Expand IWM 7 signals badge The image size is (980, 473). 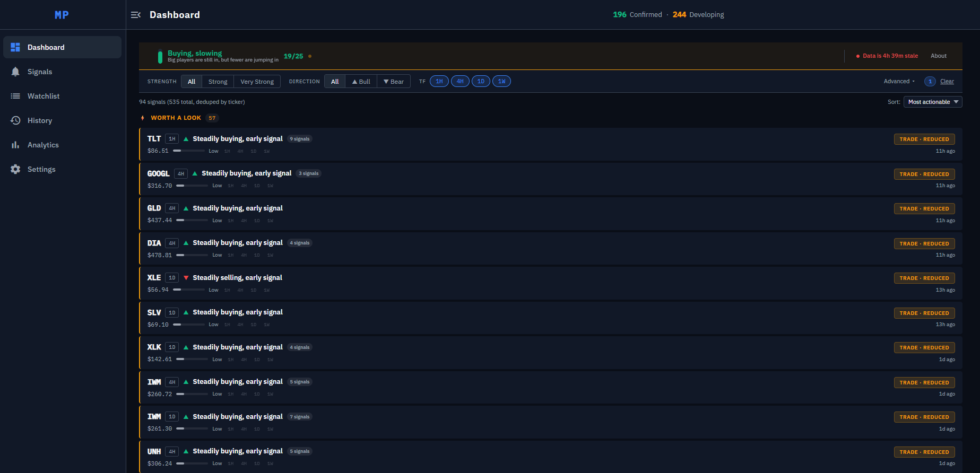pos(300,417)
